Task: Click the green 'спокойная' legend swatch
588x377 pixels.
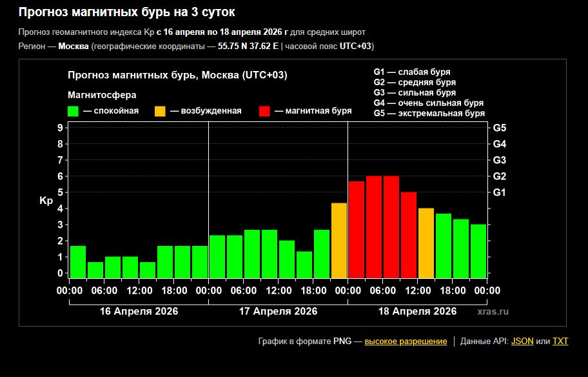Action: (x=73, y=111)
